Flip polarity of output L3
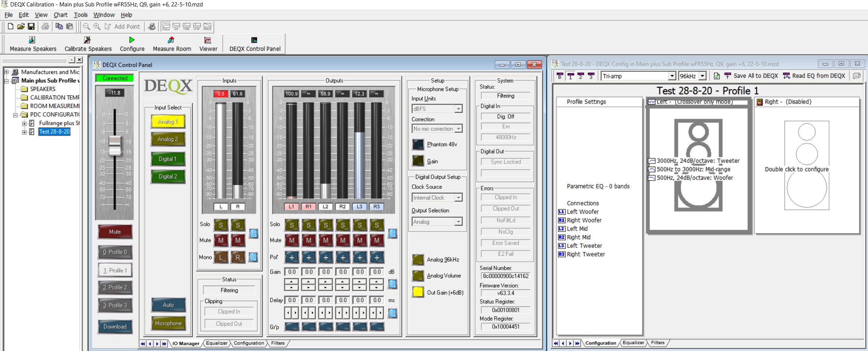 (x=360, y=258)
